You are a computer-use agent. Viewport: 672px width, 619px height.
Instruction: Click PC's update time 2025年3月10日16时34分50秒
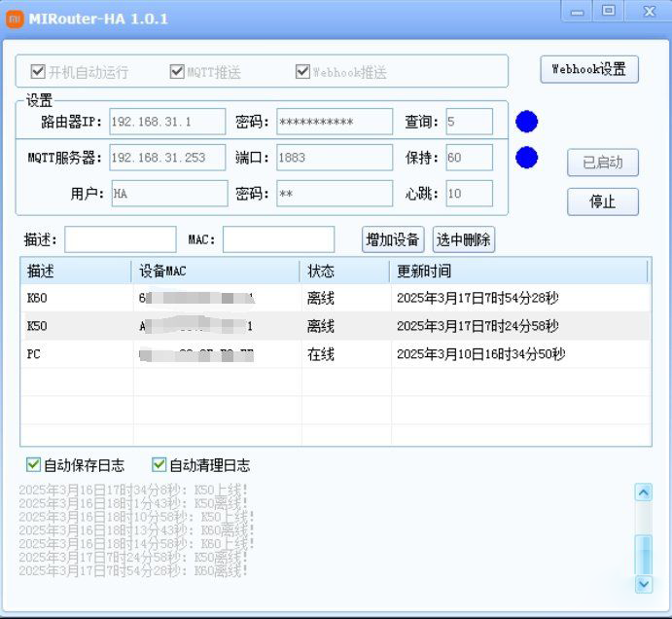pos(480,354)
